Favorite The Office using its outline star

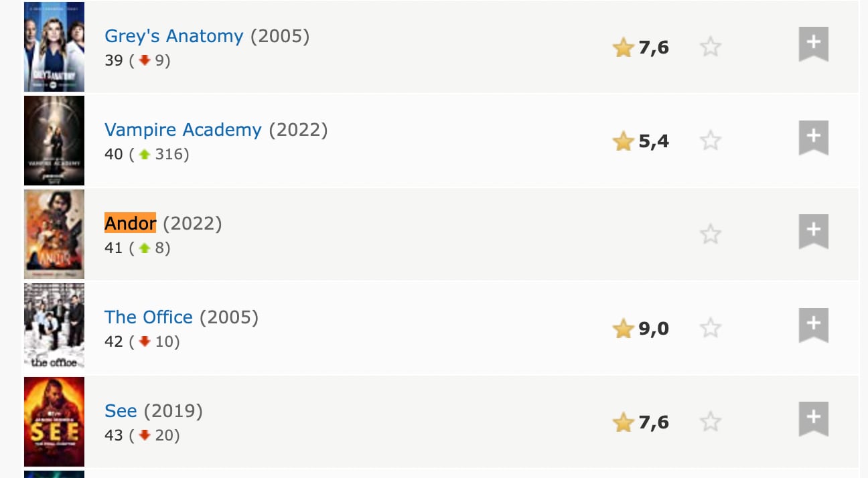pos(710,327)
